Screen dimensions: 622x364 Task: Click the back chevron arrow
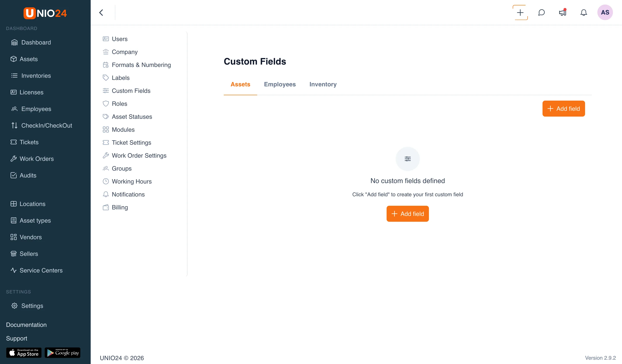click(x=101, y=13)
